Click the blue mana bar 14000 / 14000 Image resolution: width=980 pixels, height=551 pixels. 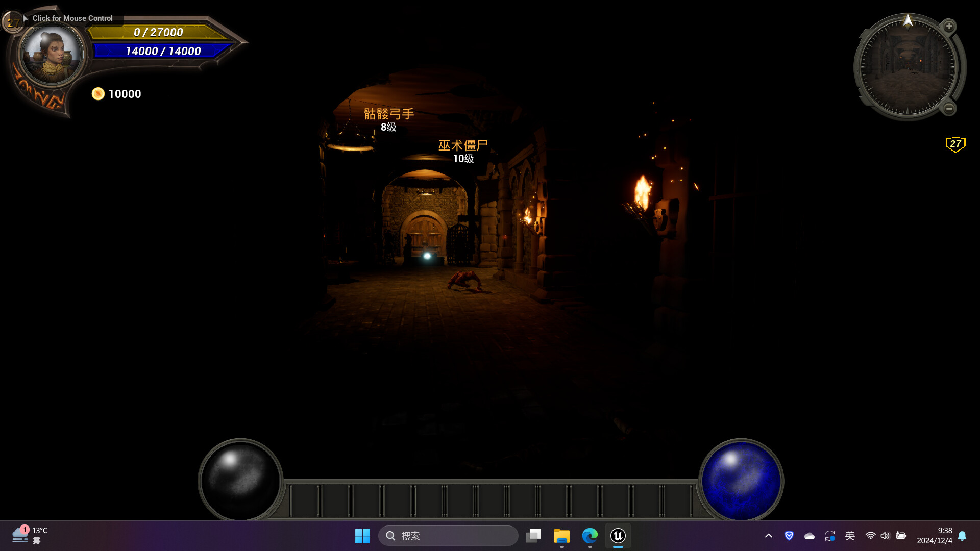(x=163, y=51)
